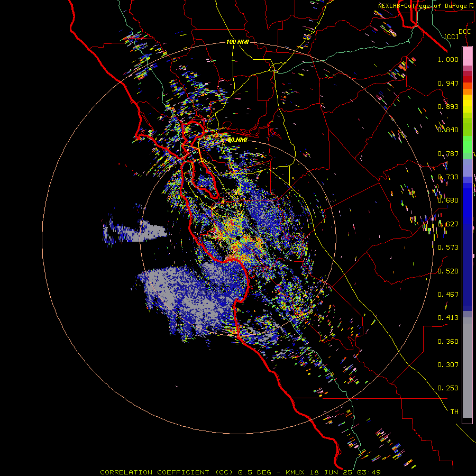Viewport: 476px width, 476px height.
Task: Click the 0.787 scale value
Action: point(448,153)
